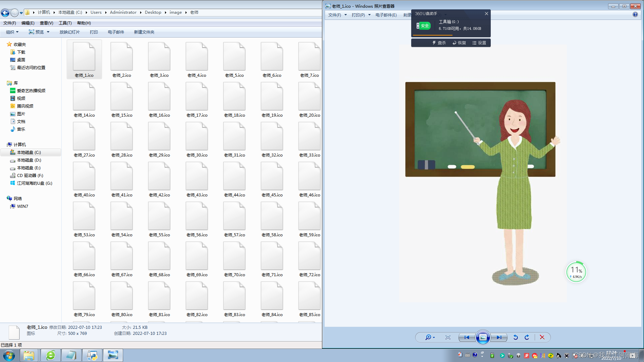Open the 工具(T) menu in Explorer

click(x=65, y=23)
